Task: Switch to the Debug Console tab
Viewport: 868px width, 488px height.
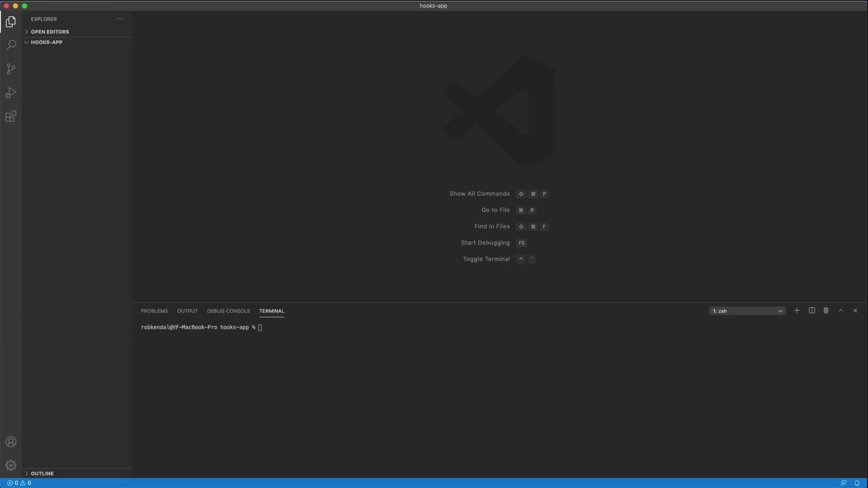Action: click(228, 311)
